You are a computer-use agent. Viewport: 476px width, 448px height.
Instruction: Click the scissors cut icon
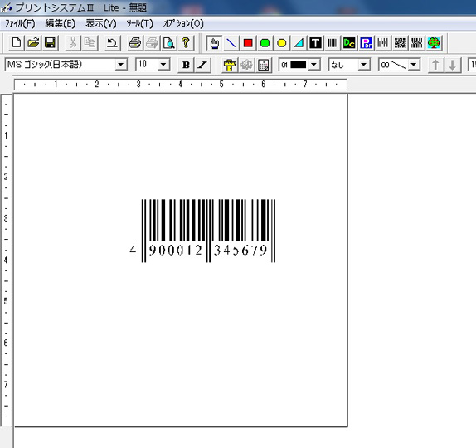click(73, 43)
